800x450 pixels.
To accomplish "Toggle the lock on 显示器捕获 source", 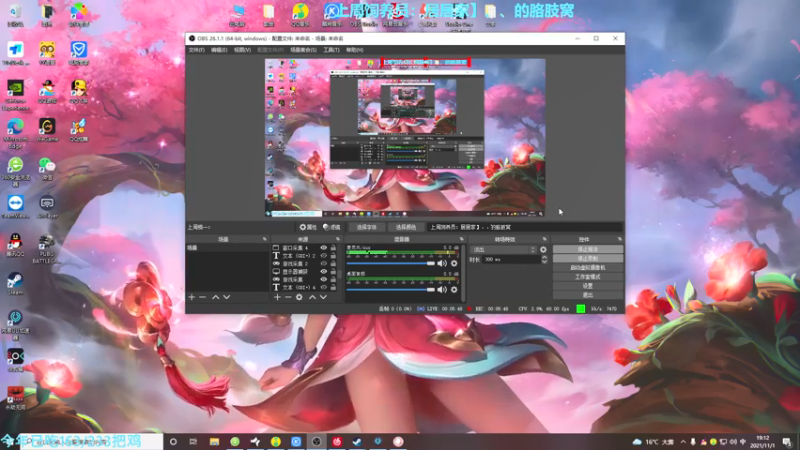I will click(x=333, y=271).
